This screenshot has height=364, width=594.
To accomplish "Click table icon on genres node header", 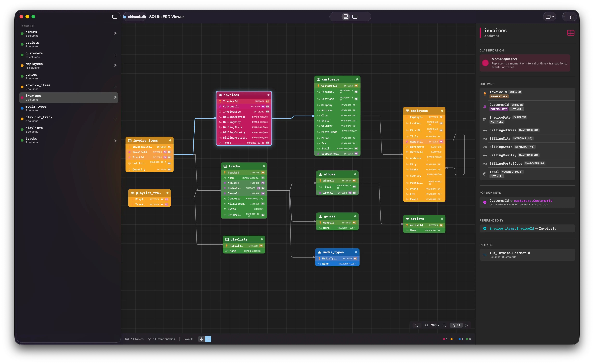I will pyautogui.click(x=320, y=216).
